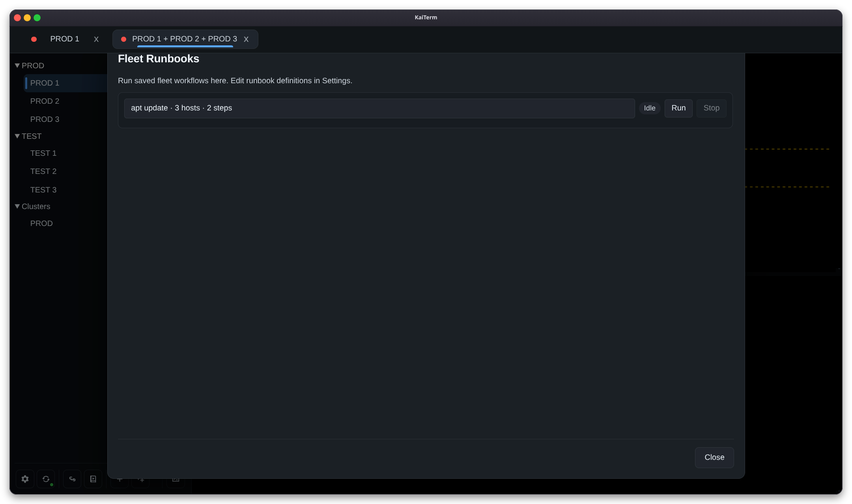Select PROD 1 host in sidebar
852x504 pixels.
(65, 83)
